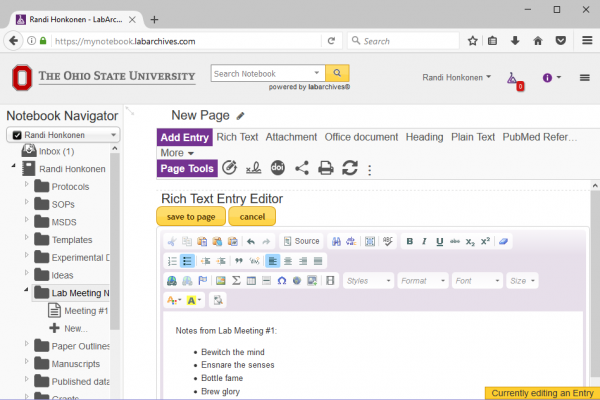The height and width of the screenshot is (400, 600).
Task: Click the Find binoculars icon
Action: (x=336, y=242)
